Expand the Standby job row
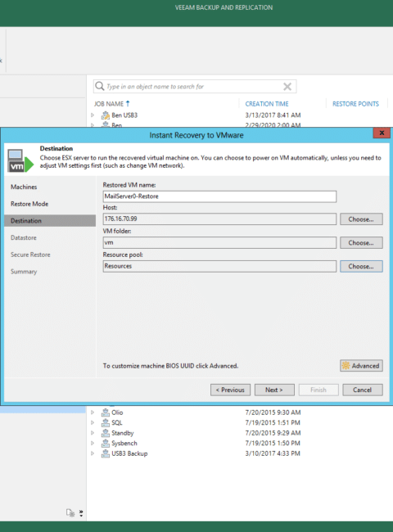 click(x=93, y=433)
